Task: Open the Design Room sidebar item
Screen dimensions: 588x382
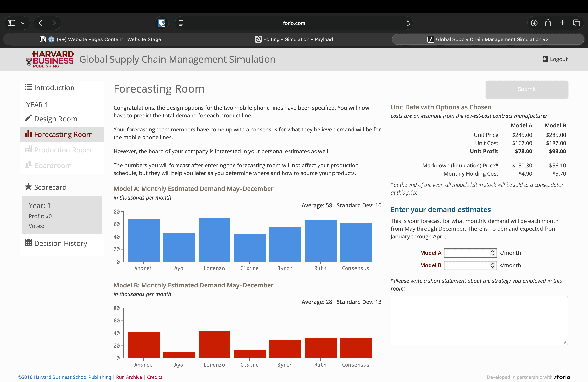Action: pyautogui.click(x=56, y=119)
